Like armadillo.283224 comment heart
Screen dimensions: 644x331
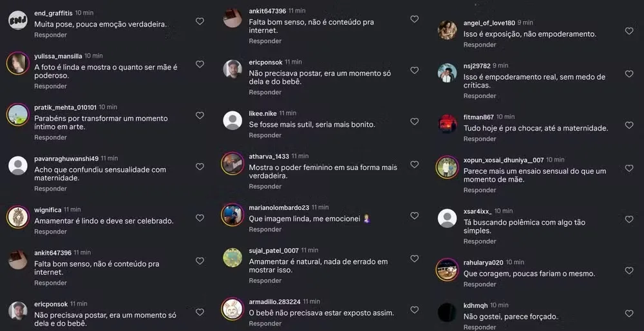point(414,310)
